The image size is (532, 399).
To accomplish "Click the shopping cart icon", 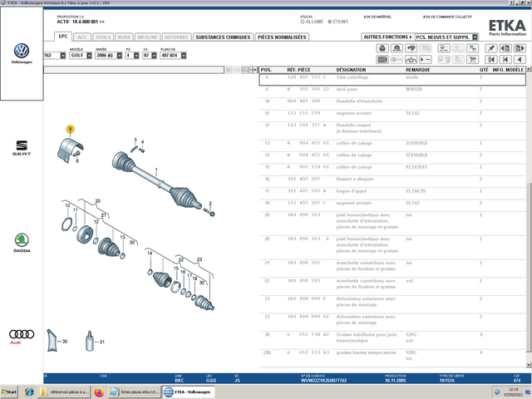I will 473,60.
